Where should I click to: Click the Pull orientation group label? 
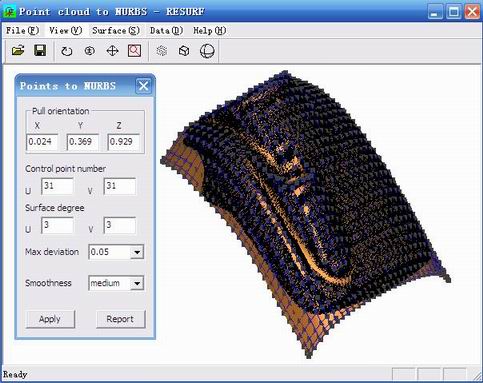[61, 111]
